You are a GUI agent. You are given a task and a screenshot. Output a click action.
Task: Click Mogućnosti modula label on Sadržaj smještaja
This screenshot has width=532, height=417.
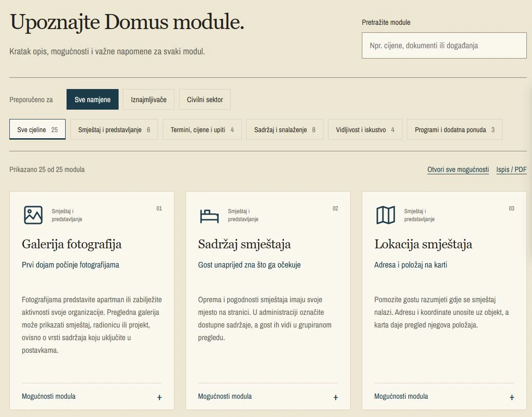(225, 396)
